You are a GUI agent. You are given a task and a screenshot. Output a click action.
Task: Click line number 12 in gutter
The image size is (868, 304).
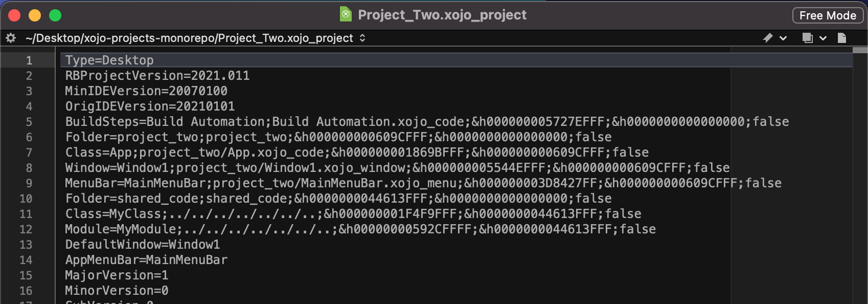pyautogui.click(x=26, y=229)
